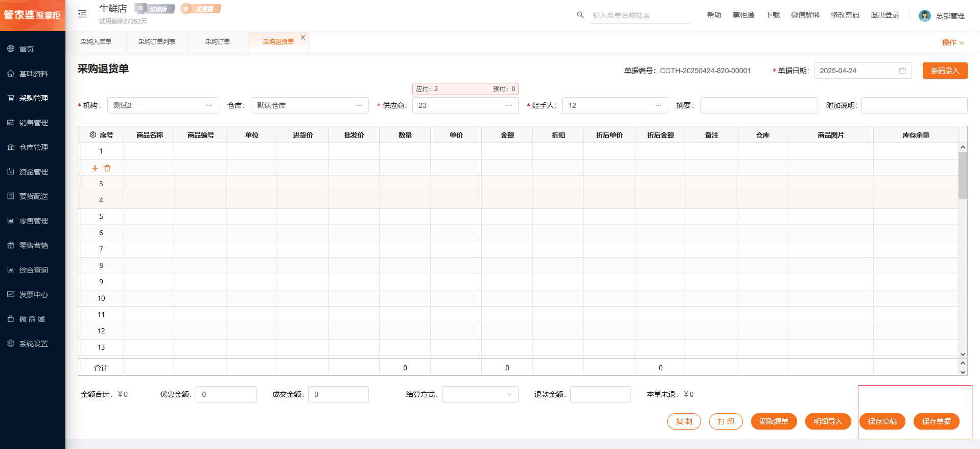Click the 保存单据 button

coord(936,421)
